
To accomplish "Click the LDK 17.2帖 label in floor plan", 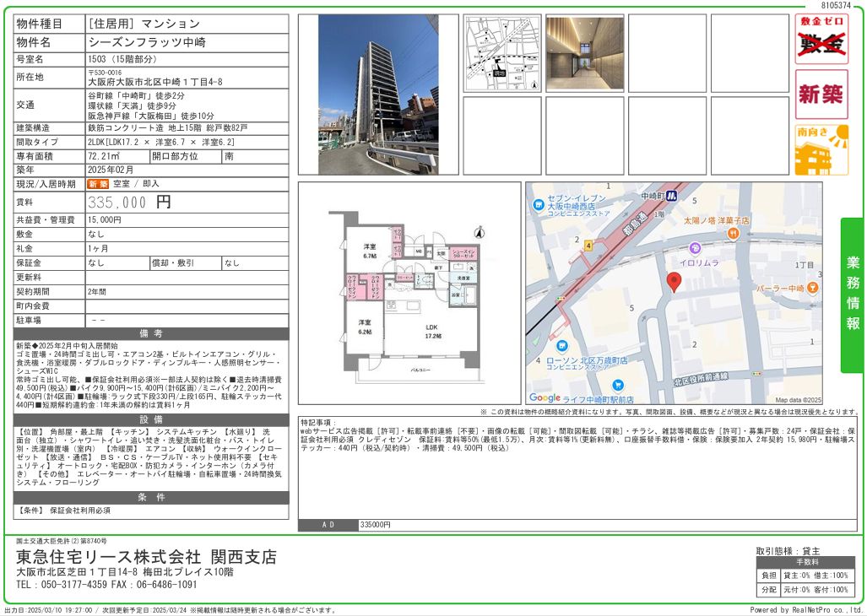I will point(433,332).
